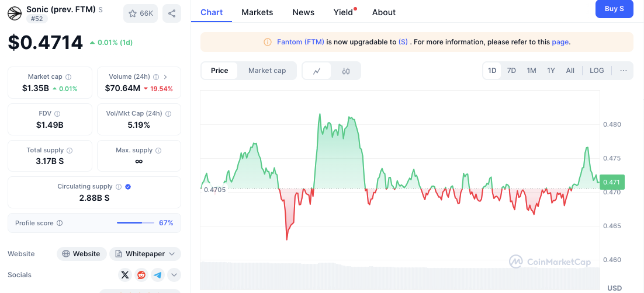Viewport: 644px width, 293px height.
Task: Click the verified circulating supply badge
Action: point(128,187)
